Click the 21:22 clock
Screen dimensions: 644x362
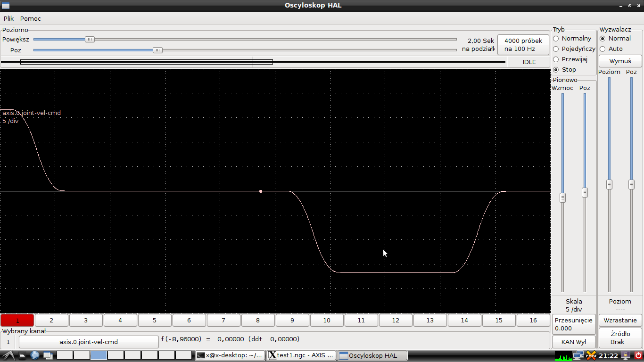tap(608, 355)
